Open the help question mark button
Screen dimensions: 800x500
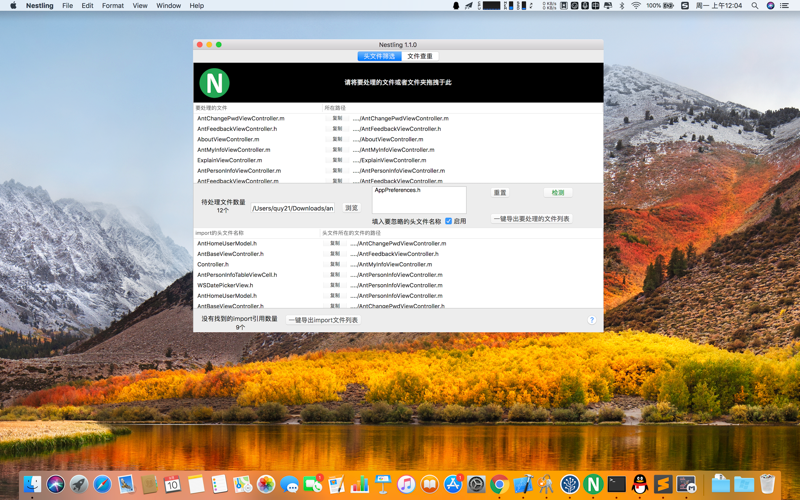coord(592,320)
